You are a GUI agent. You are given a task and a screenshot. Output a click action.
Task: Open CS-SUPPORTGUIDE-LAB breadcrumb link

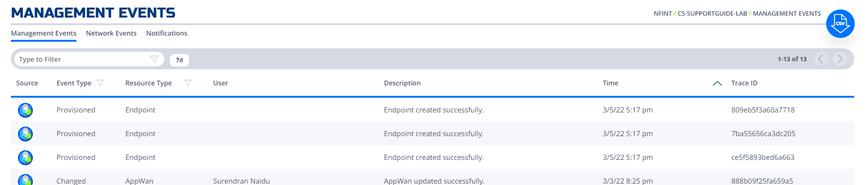tap(712, 14)
